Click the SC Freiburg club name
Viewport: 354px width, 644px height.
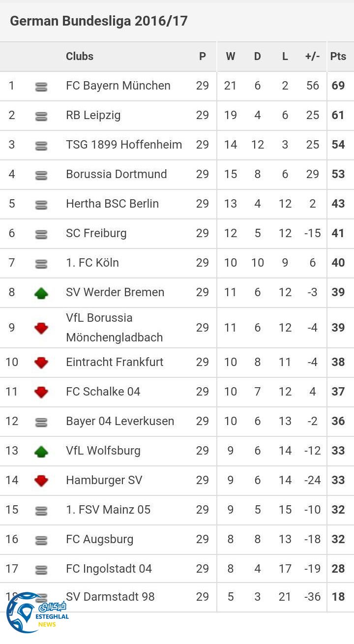click(96, 233)
